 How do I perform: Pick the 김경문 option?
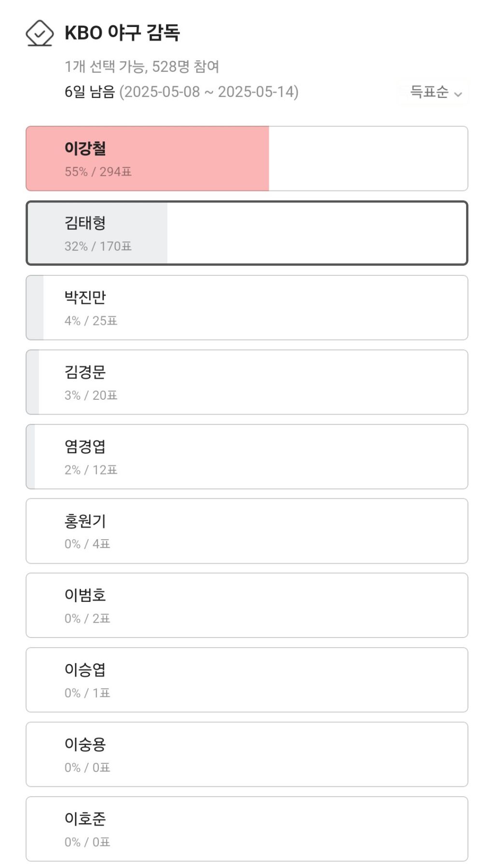(247, 382)
